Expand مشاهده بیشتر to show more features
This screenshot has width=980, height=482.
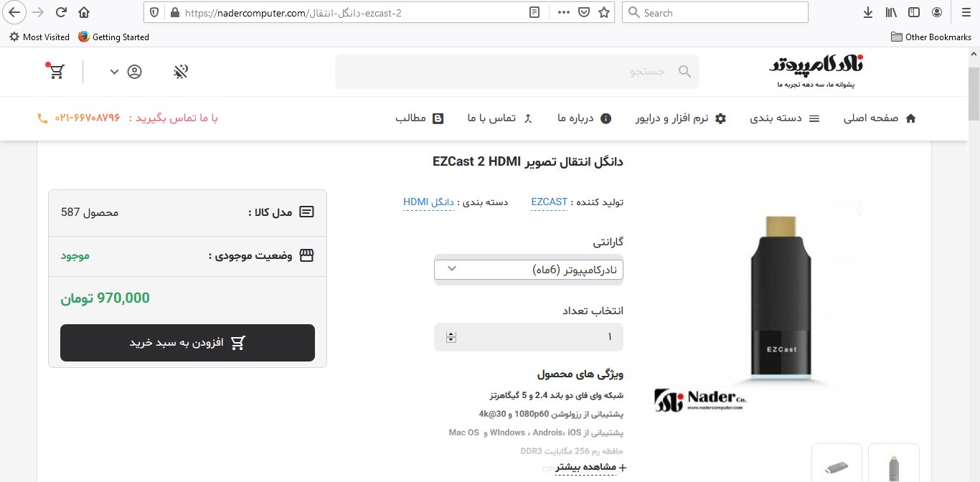582,468
